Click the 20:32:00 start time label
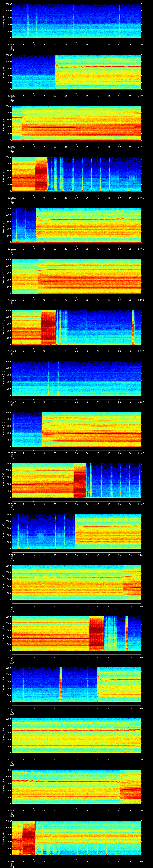Image resolution: width=153 pixels, height=868 pixels. 12,555
